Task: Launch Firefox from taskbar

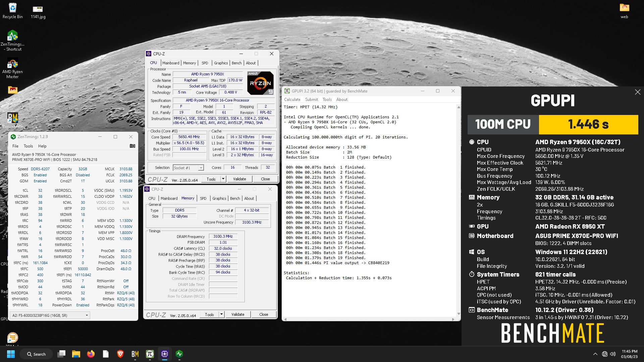Action: (91, 354)
